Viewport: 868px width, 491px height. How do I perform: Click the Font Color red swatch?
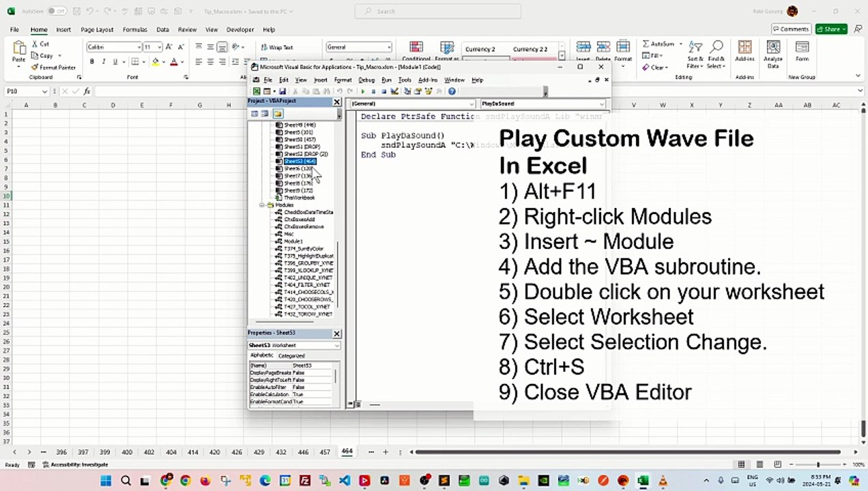(173, 61)
